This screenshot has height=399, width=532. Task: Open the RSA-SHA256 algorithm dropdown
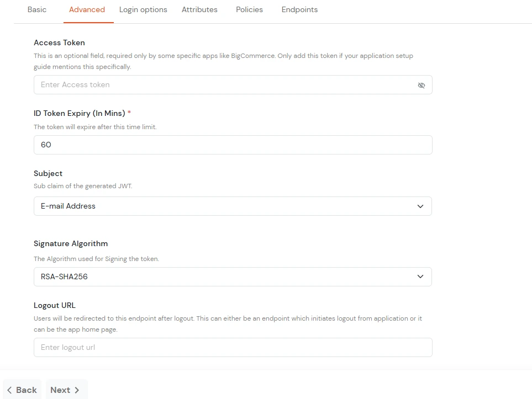232,276
